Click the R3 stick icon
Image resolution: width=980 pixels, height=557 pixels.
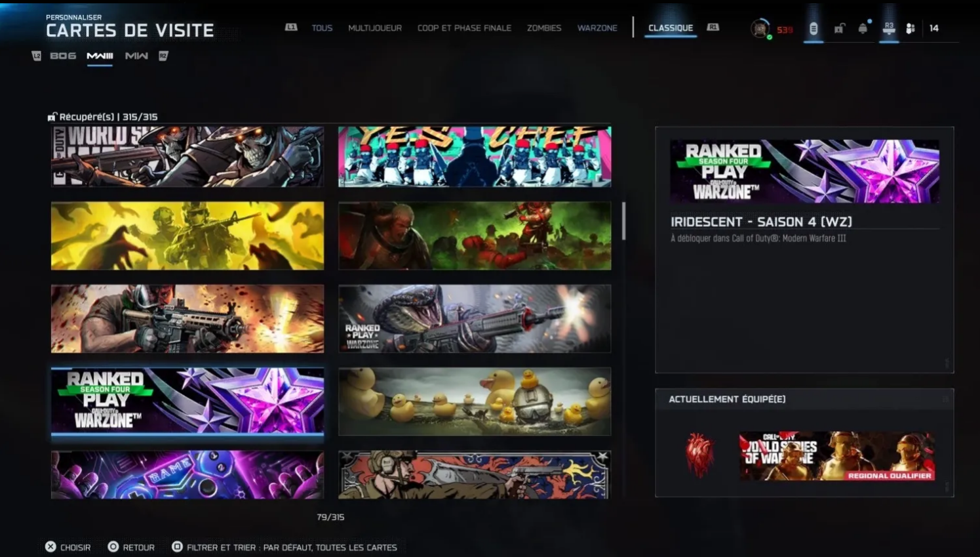click(x=889, y=28)
